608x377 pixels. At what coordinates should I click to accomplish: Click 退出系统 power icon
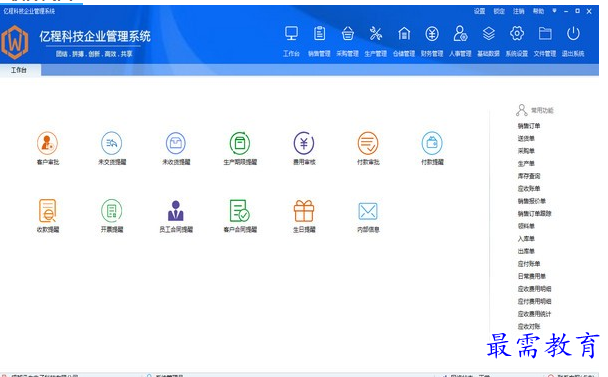coord(573,34)
